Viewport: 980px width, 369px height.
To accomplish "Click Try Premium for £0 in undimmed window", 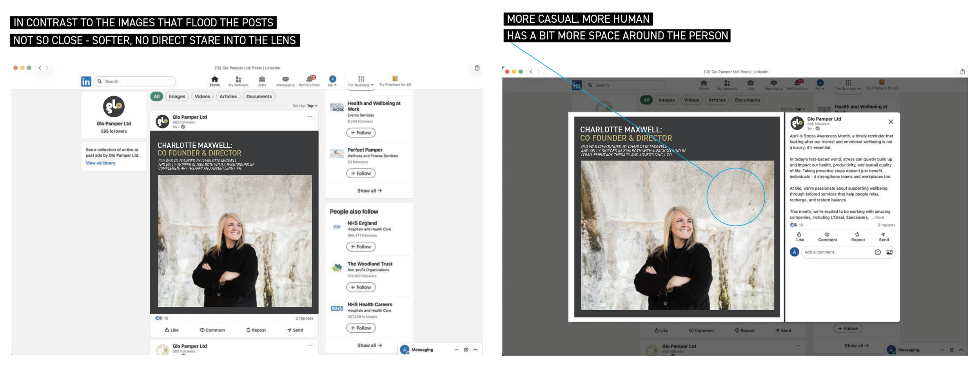I will coord(395,81).
